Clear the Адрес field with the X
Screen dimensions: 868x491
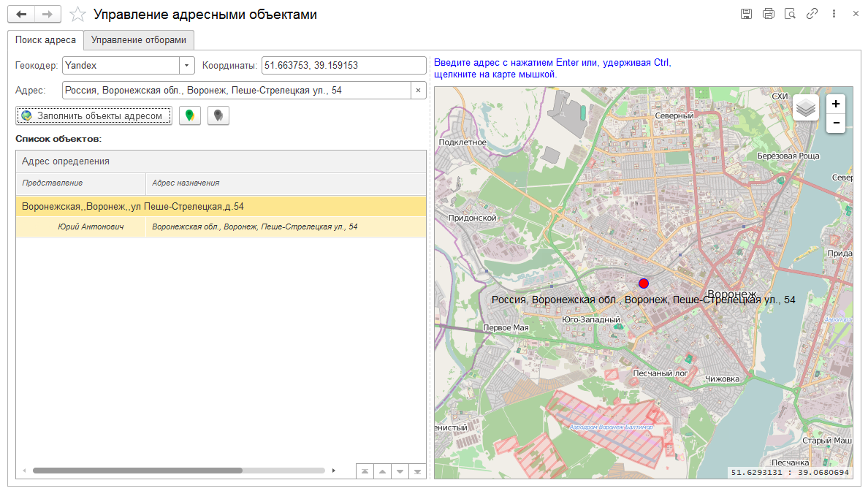[418, 91]
